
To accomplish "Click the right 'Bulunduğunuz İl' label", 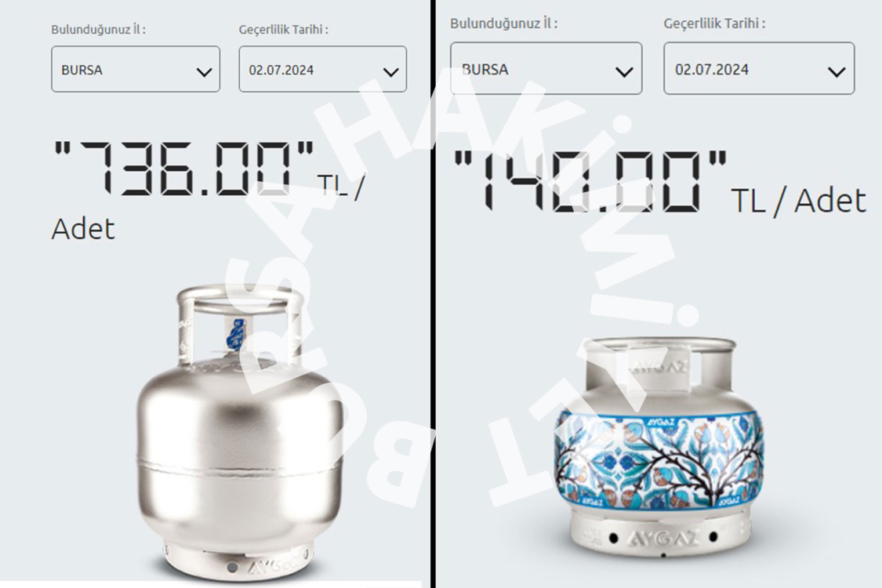I will click(x=504, y=24).
